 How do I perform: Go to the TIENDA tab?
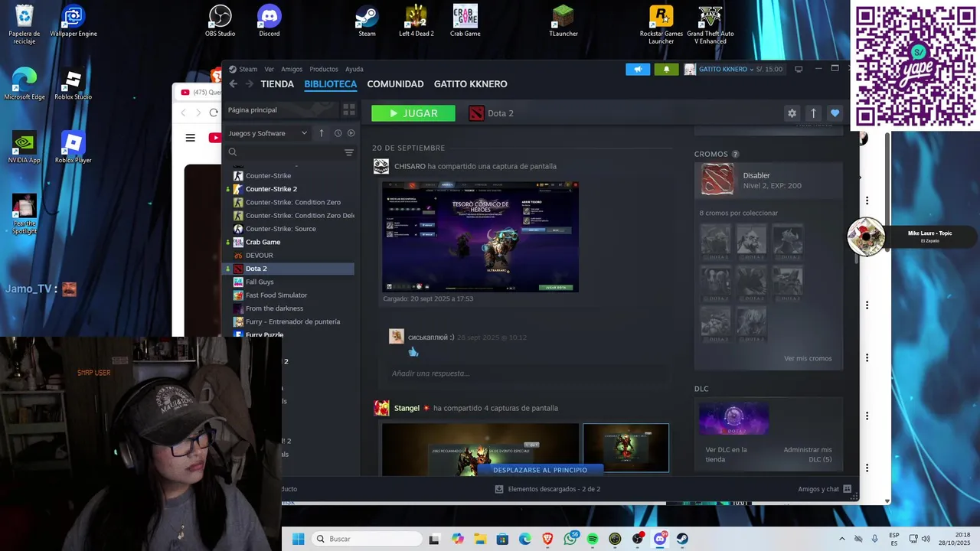pyautogui.click(x=277, y=84)
